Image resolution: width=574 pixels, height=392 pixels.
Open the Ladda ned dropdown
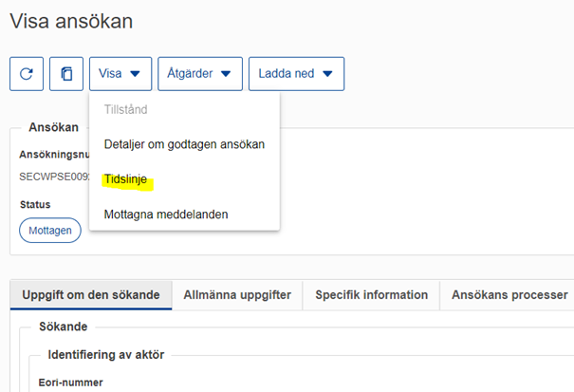[296, 74]
